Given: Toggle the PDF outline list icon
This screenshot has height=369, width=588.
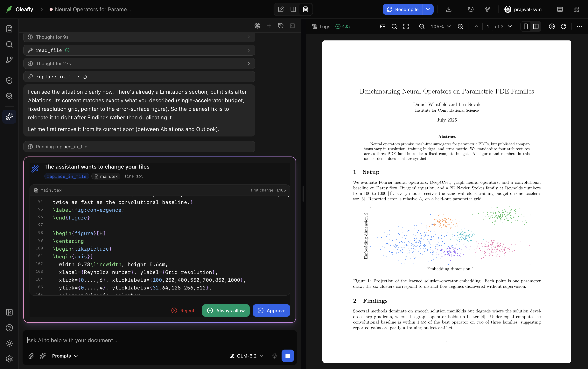Looking at the screenshot, I should point(382,26).
